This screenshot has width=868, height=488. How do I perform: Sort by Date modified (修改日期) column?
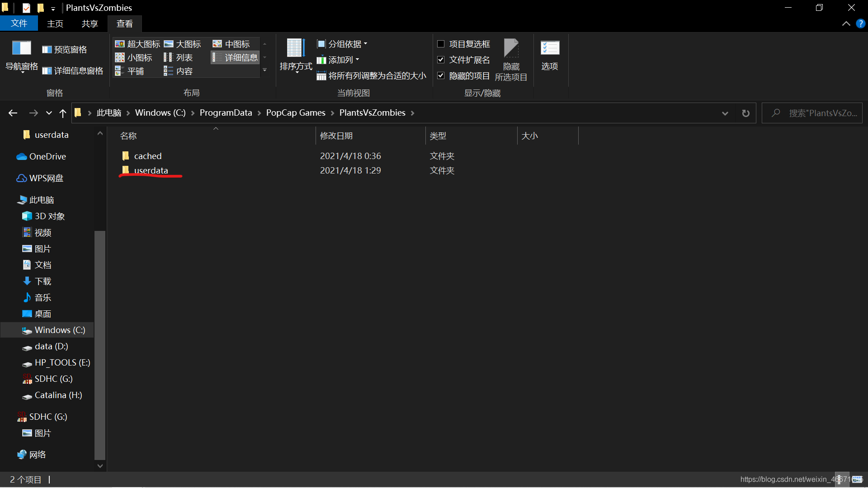[x=370, y=136]
